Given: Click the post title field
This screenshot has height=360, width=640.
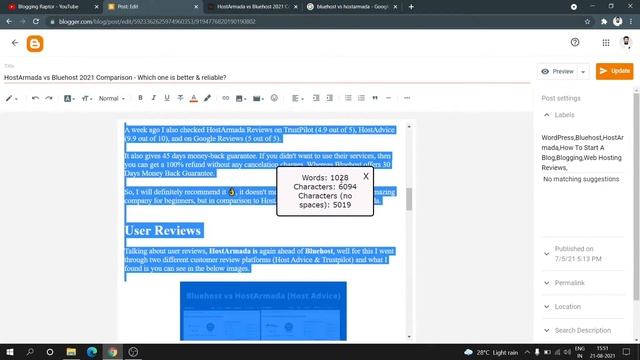Looking at the screenshot, I should 267,78.
